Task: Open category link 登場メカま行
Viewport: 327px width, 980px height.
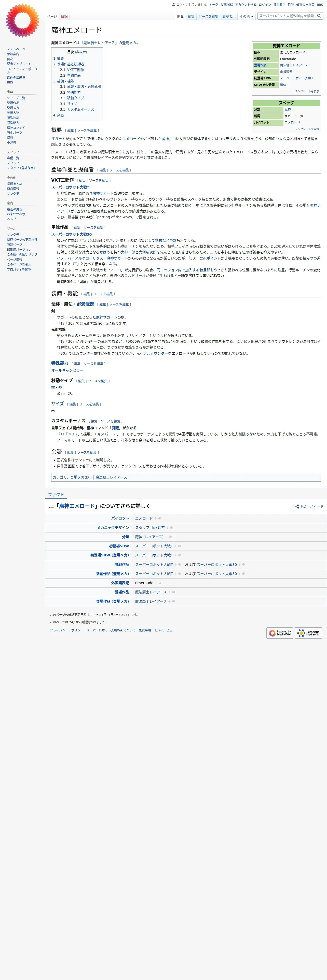Action: tap(81, 478)
